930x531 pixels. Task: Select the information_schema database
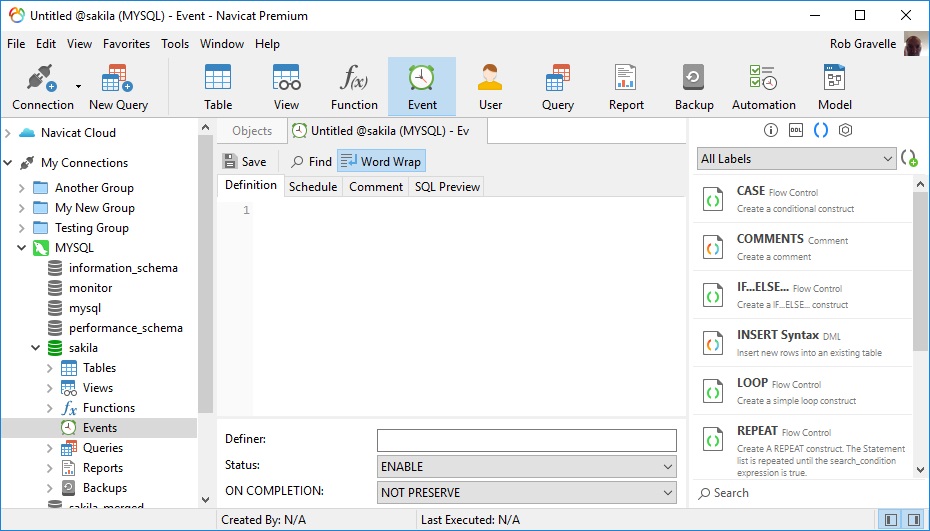[x=123, y=268]
